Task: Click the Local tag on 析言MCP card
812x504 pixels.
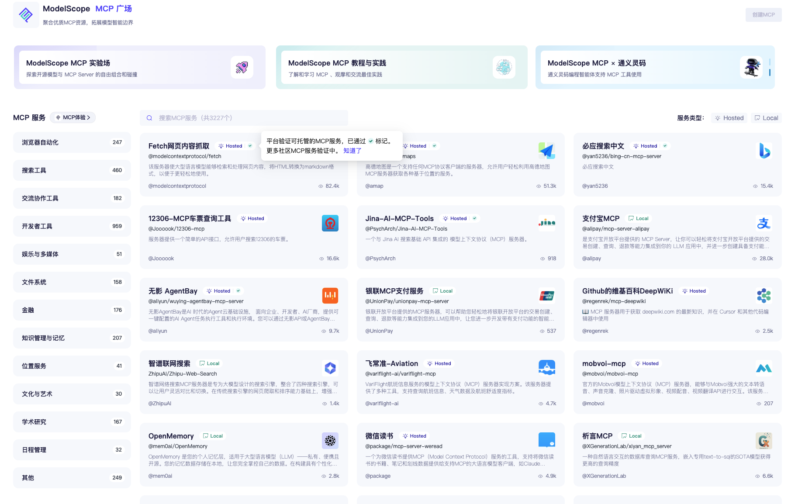Action: click(632, 436)
